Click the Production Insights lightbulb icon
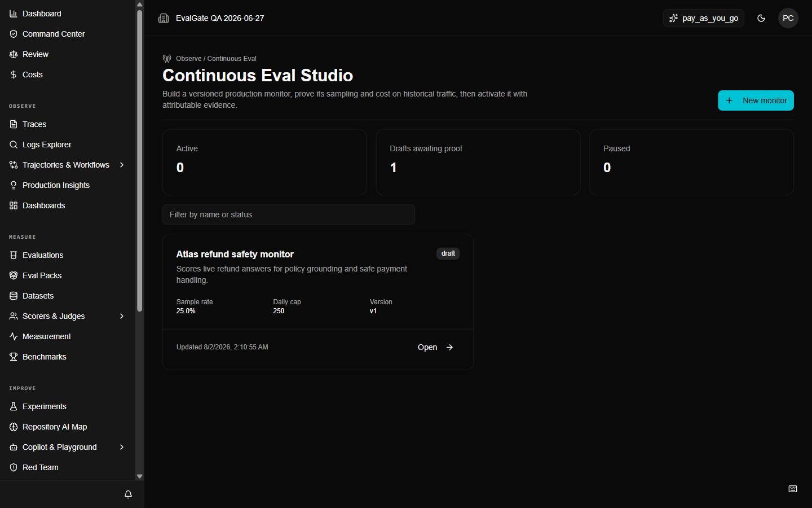Viewport: 812px width, 508px height. [14, 185]
